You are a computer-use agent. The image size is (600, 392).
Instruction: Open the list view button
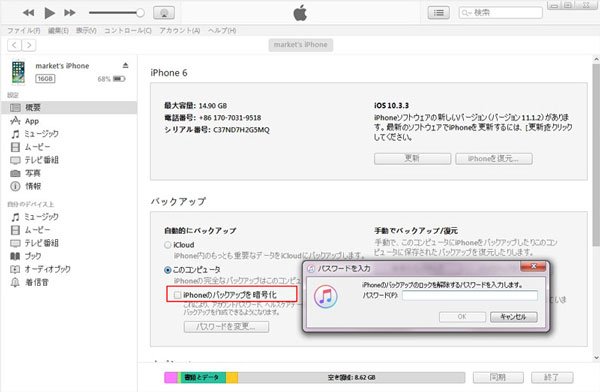point(439,13)
